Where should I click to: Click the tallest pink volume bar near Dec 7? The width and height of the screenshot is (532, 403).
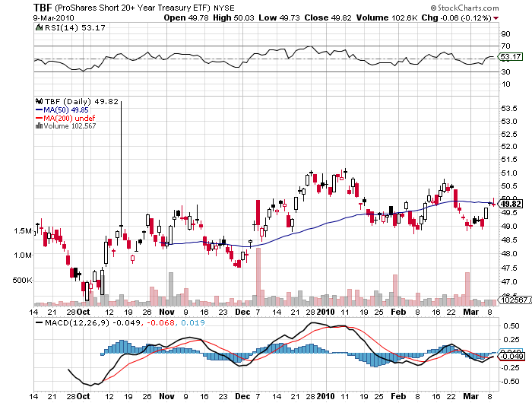[258, 277]
